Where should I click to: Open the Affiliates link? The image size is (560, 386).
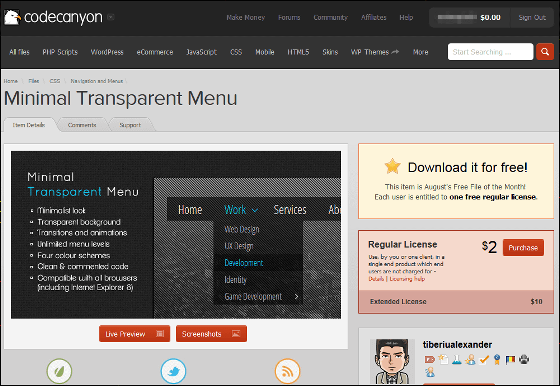click(374, 17)
